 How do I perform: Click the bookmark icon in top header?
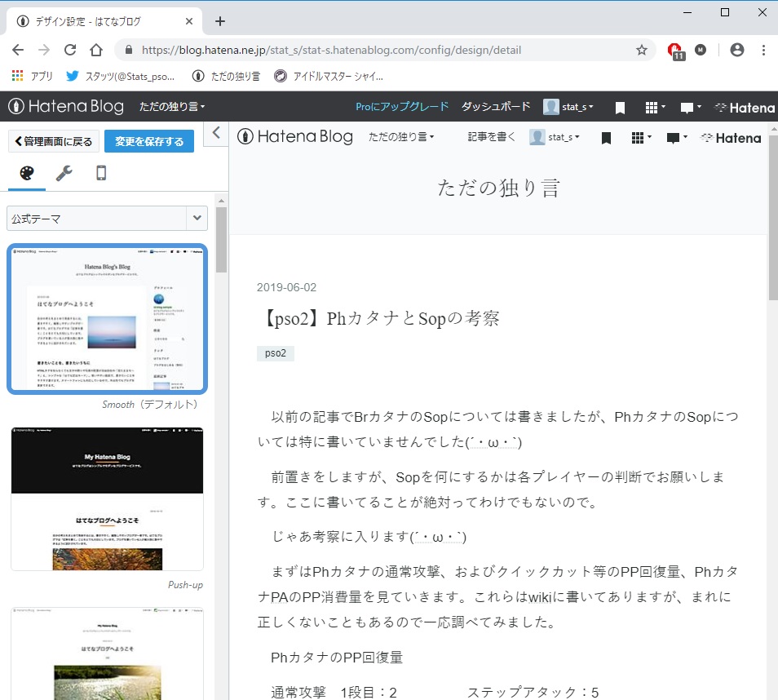[x=620, y=107]
